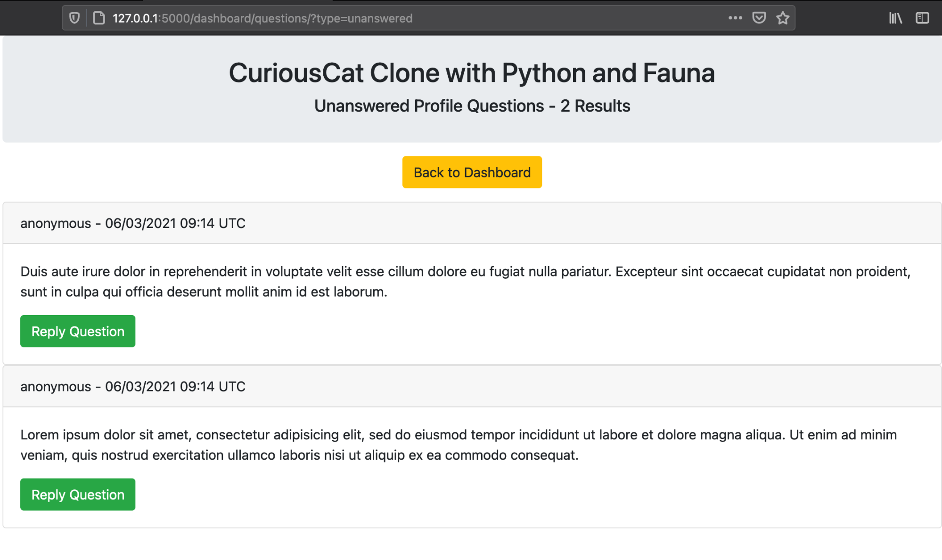Image resolution: width=942 pixels, height=560 pixels.
Task: Expand the page actions ellipsis menu
Action: 735,18
